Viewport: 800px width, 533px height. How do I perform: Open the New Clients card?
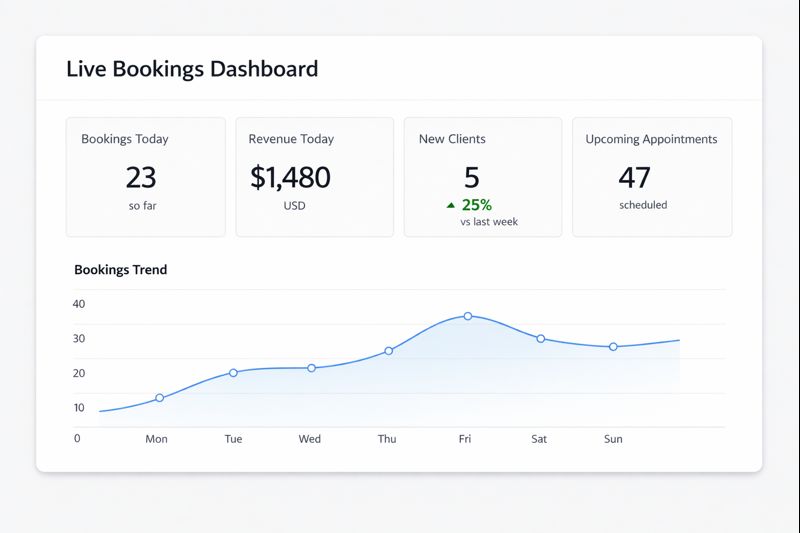(x=482, y=177)
